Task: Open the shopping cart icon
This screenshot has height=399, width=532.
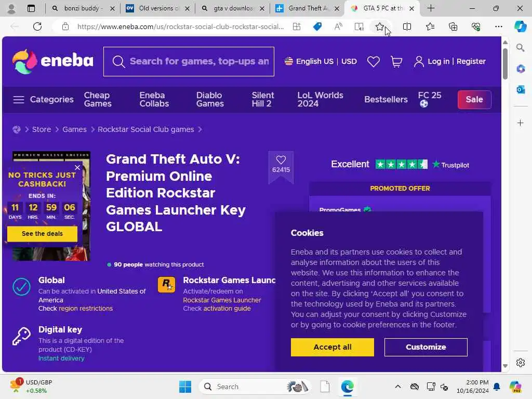Action: click(396, 61)
